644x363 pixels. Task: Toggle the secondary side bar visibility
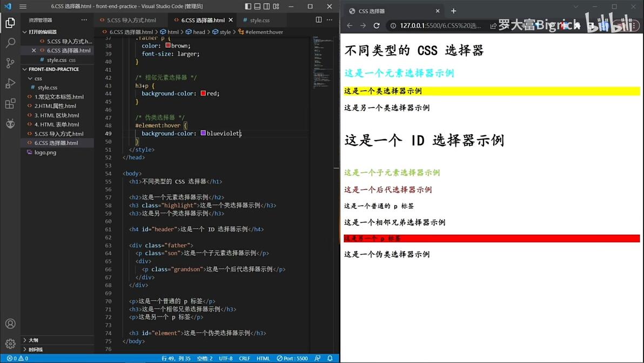click(x=266, y=6)
